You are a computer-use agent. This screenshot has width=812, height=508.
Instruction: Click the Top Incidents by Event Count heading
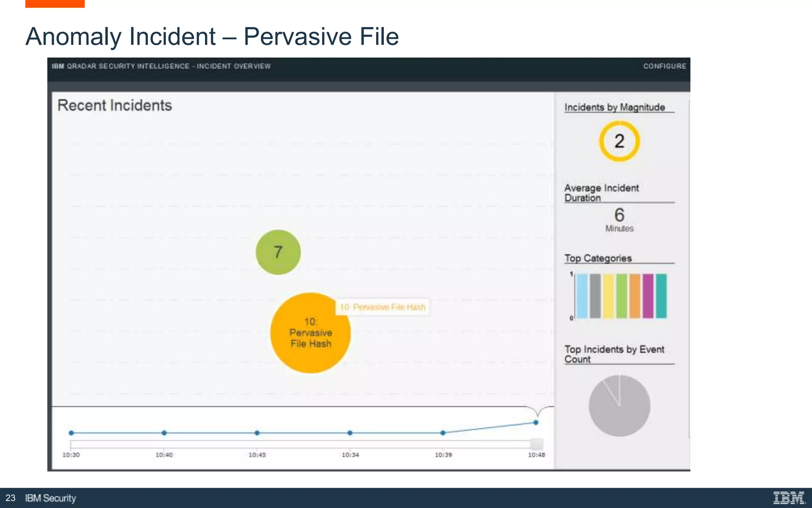(614, 354)
